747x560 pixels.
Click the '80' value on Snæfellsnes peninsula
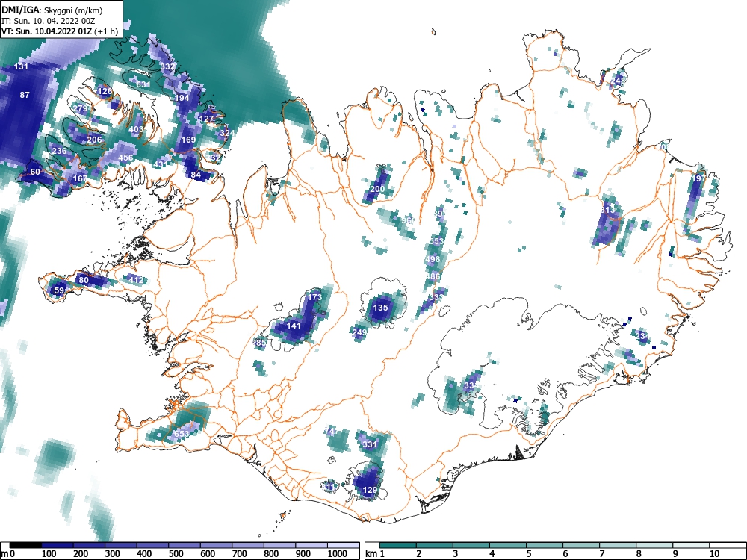(x=84, y=280)
